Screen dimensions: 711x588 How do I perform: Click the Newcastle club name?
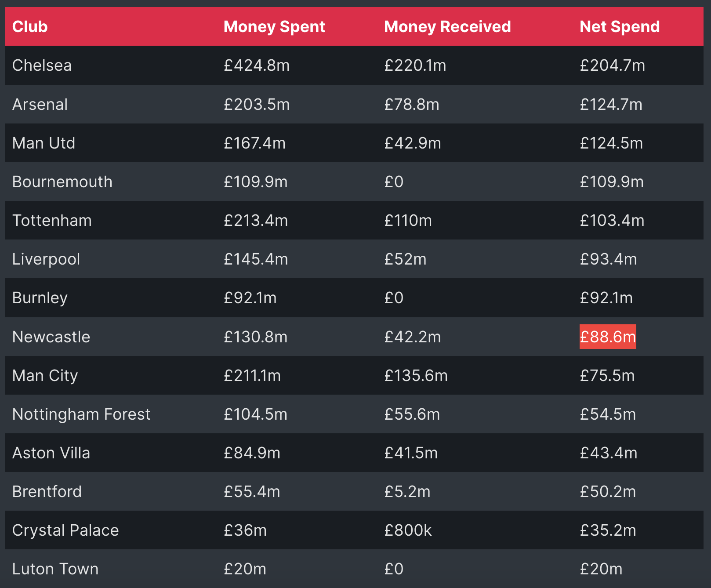point(51,337)
